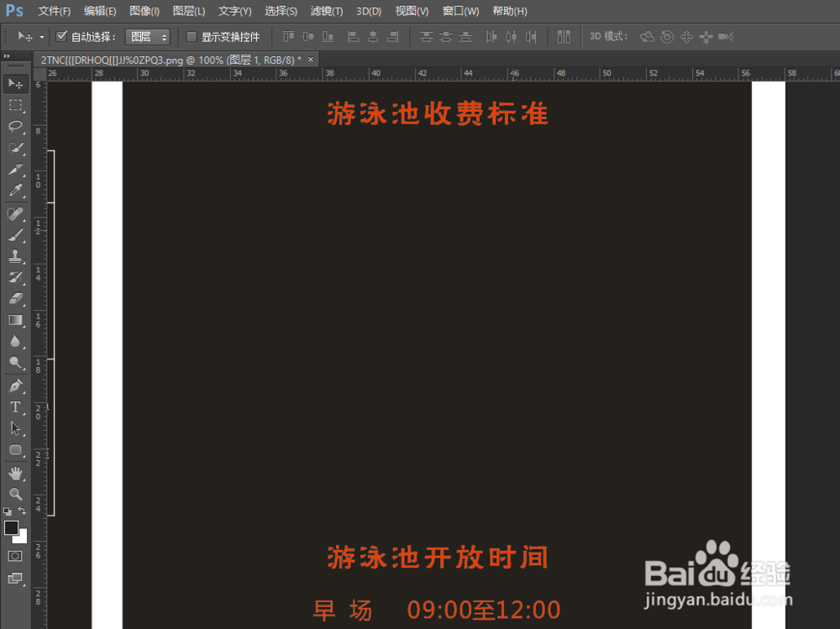Distribute horizontal centers button

511,36
